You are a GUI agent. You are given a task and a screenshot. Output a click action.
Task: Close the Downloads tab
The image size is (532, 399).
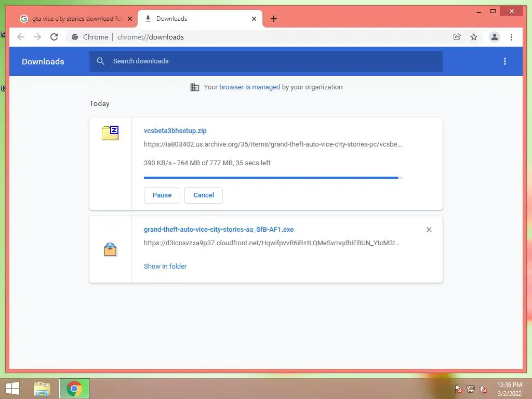(254, 19)
